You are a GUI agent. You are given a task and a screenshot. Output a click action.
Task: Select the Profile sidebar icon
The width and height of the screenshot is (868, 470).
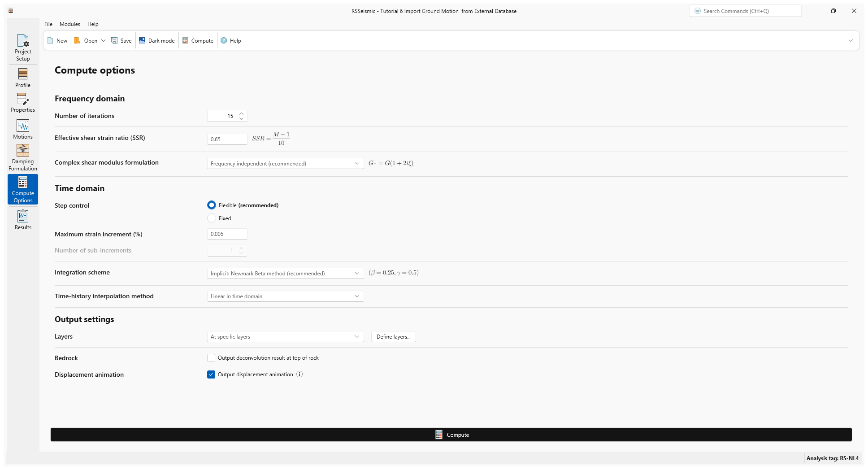pyautogui.click(x=22, y=77)
